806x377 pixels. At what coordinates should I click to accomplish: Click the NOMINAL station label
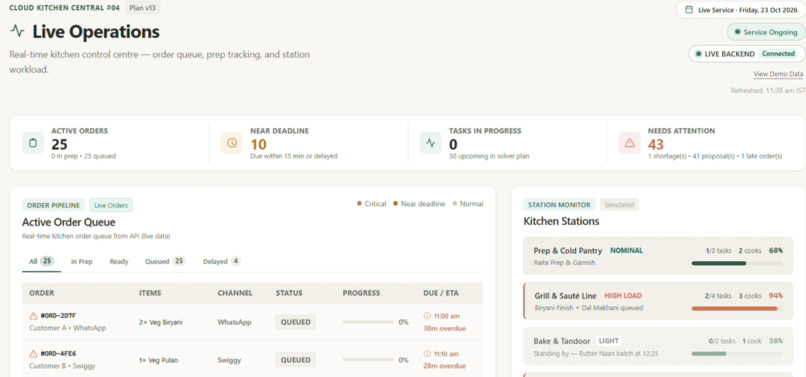[627, 250]
